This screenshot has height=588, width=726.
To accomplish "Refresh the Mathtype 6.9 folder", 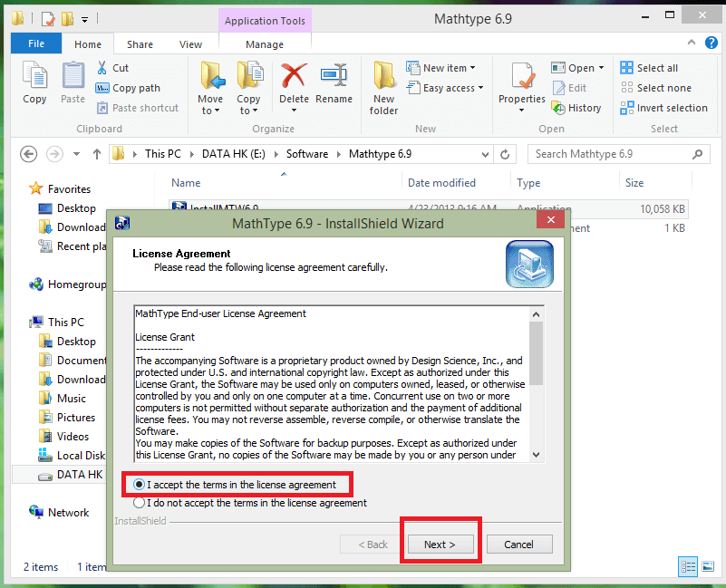I will click(x=505, y=154).
